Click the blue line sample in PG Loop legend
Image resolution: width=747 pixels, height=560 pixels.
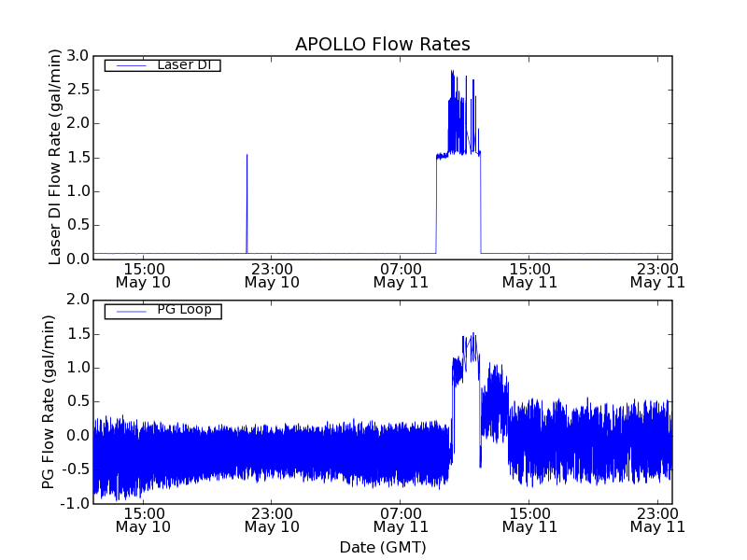130,311
